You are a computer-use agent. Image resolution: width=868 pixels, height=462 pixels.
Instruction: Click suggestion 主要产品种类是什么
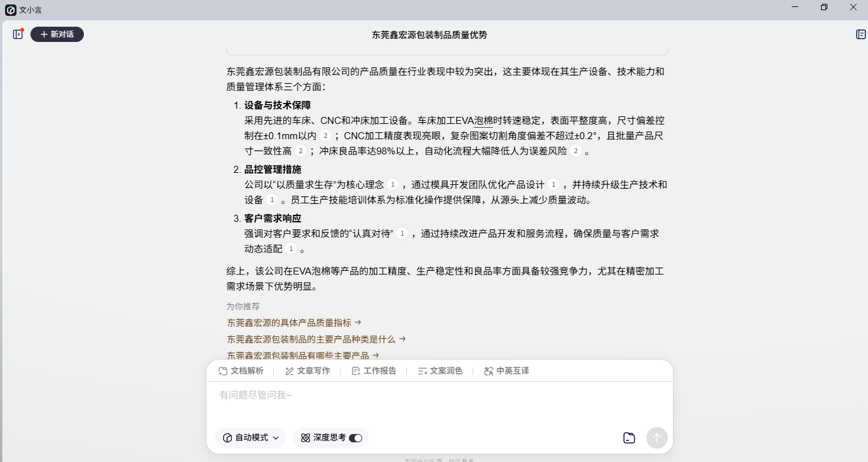(x=316, y=339)
